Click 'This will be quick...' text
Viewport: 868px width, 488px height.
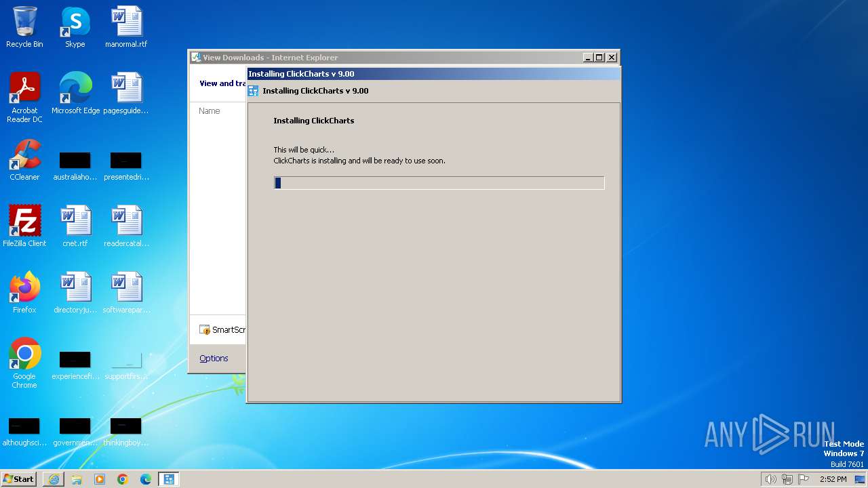click(x=304, y=150)
